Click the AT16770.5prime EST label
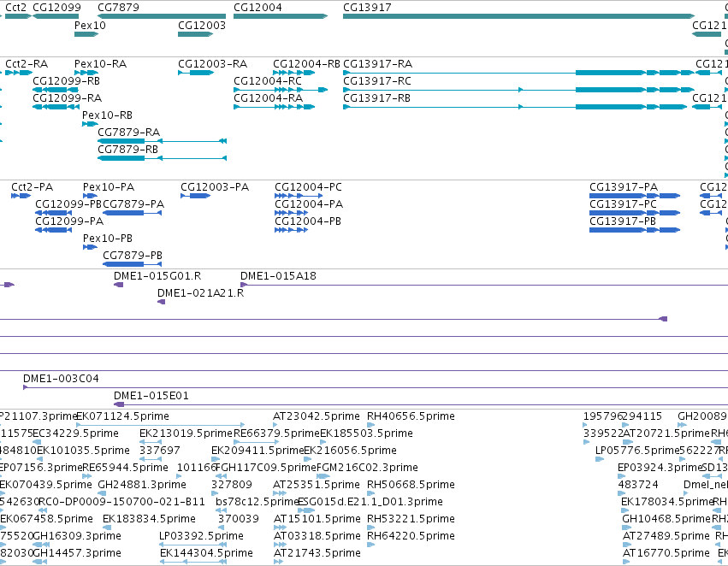The image size is (728, 566). point(666,553)
